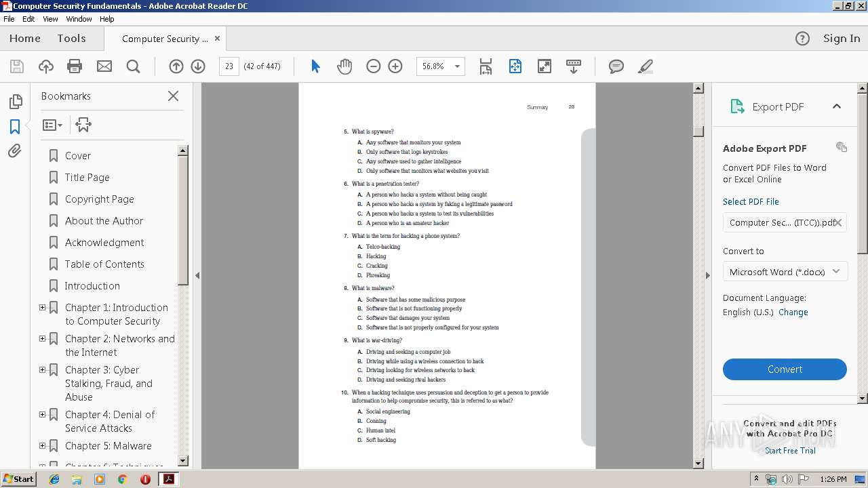Click the blue Convert button
The width and height of the screenshot is (868, 488).
point(785,369)
